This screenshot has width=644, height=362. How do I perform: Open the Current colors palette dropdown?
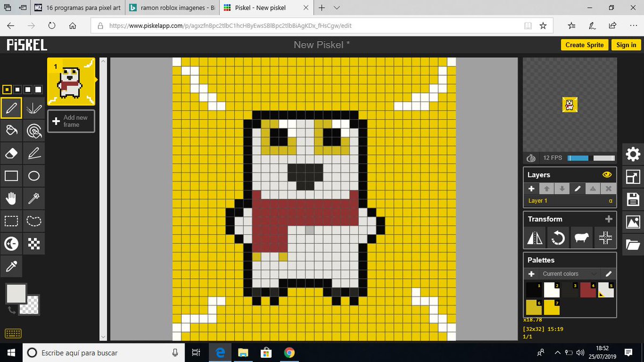click(569, 274)
